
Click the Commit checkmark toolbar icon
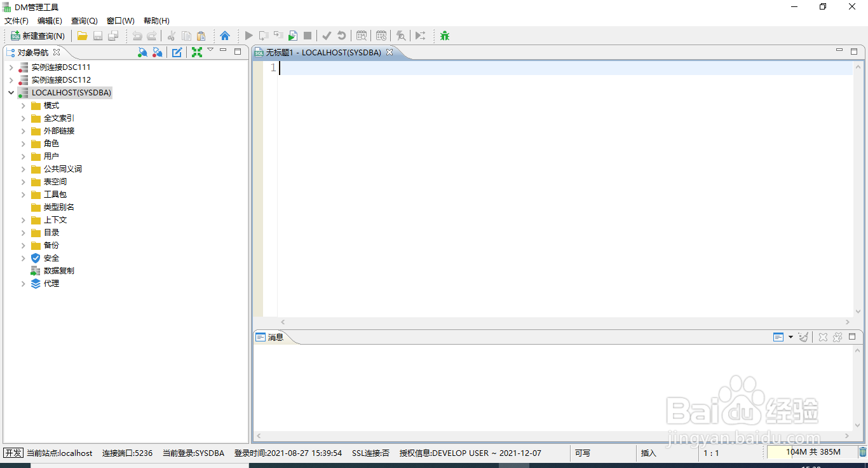point(327,36)
